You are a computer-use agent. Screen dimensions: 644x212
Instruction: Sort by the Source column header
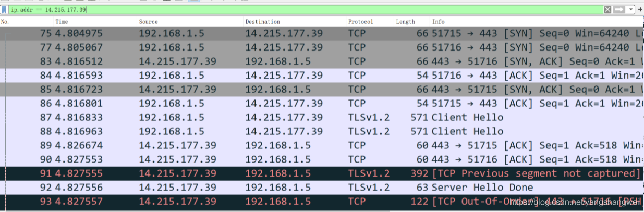190,22
